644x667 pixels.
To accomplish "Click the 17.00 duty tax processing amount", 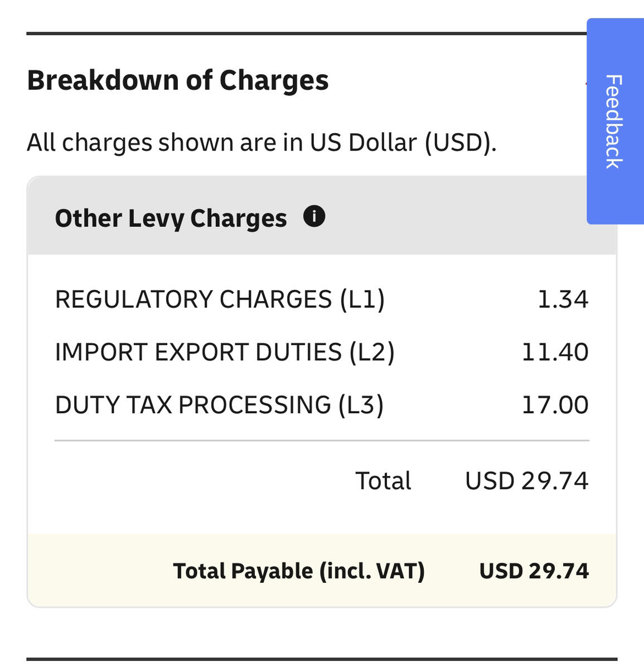I will point(555,405).
